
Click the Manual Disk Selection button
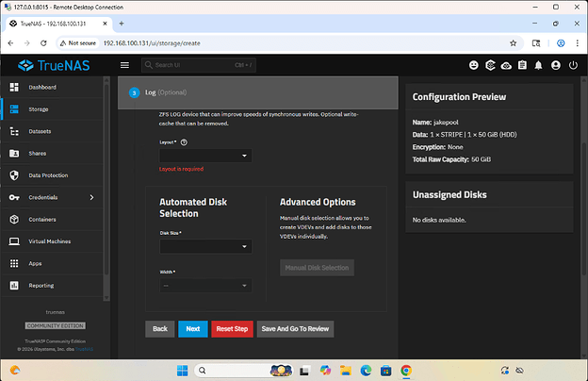click(x=317, y=268)
